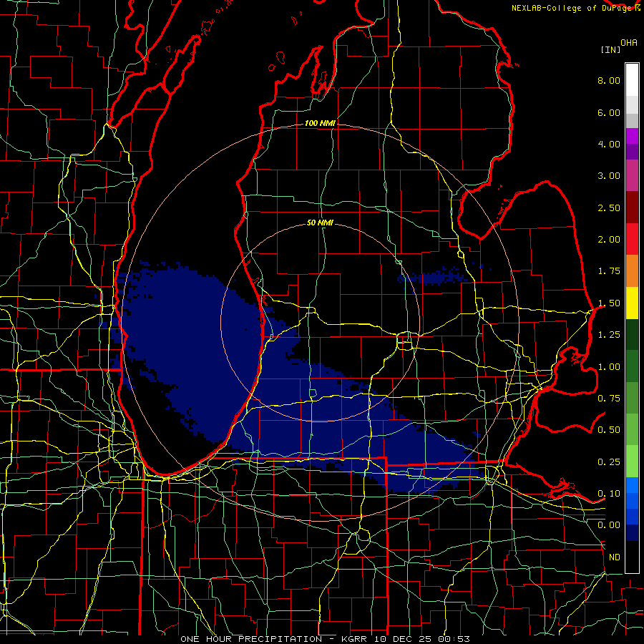644x644 pixels.
Task: Click the '6.00' legend value
Action: [x=609, y=112]
